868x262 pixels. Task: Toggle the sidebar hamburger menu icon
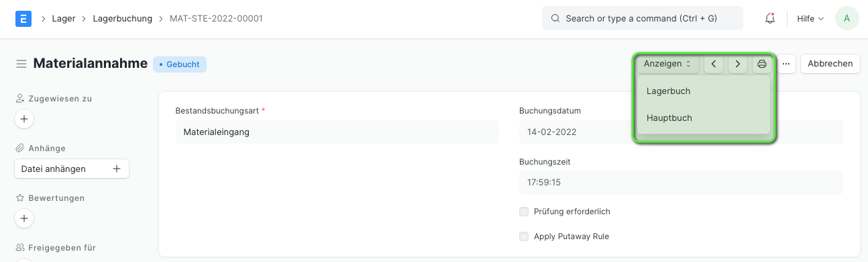(x=21, y=64)
